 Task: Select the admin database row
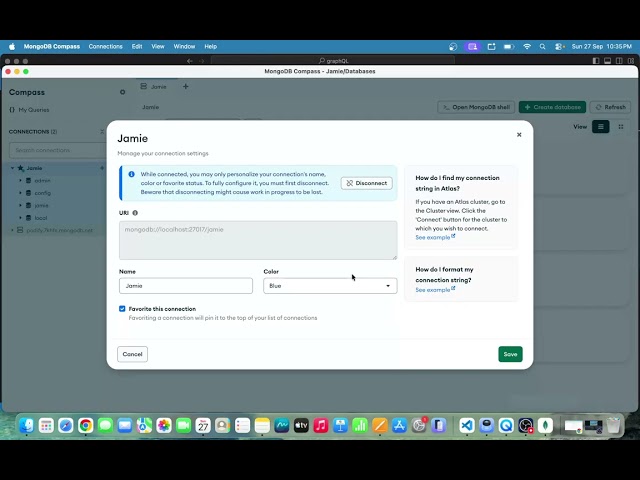click(x=57, y=180)
